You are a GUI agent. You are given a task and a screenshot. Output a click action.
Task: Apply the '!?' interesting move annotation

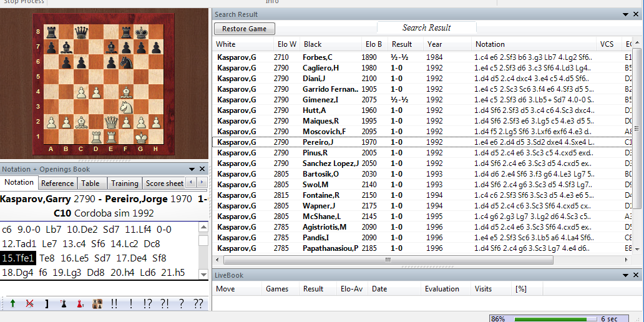point(148,304)
